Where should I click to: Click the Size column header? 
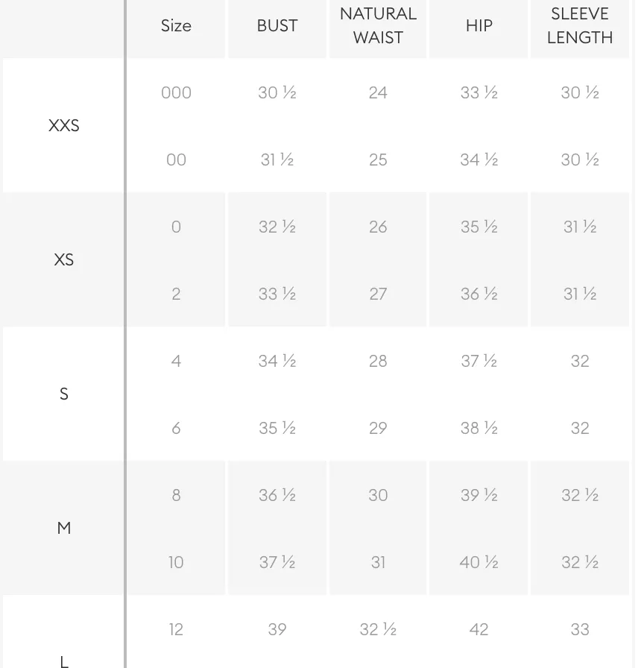(177, 26)
